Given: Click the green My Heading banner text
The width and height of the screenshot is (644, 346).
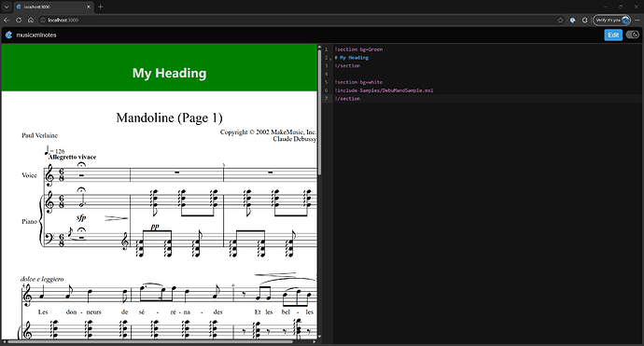Looking at the screenshot, I should click(169, 73).
